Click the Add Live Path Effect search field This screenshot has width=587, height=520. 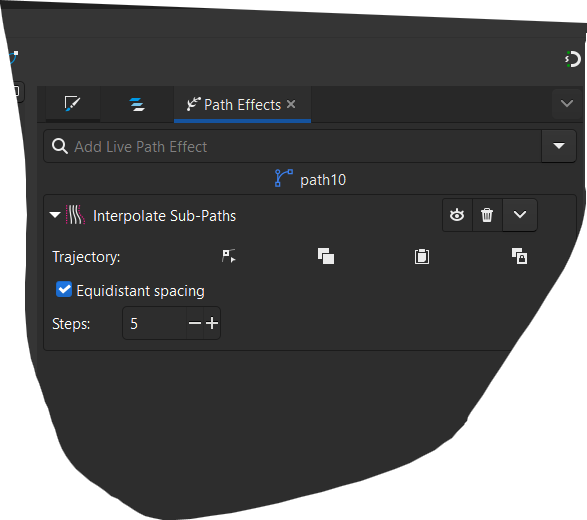[292, 146]
